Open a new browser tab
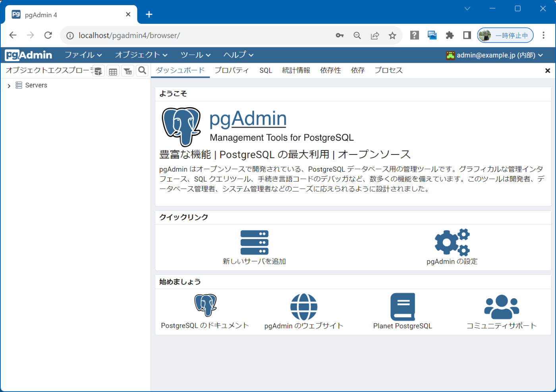This screenshot has width=556, height=392. click(149, 15)
